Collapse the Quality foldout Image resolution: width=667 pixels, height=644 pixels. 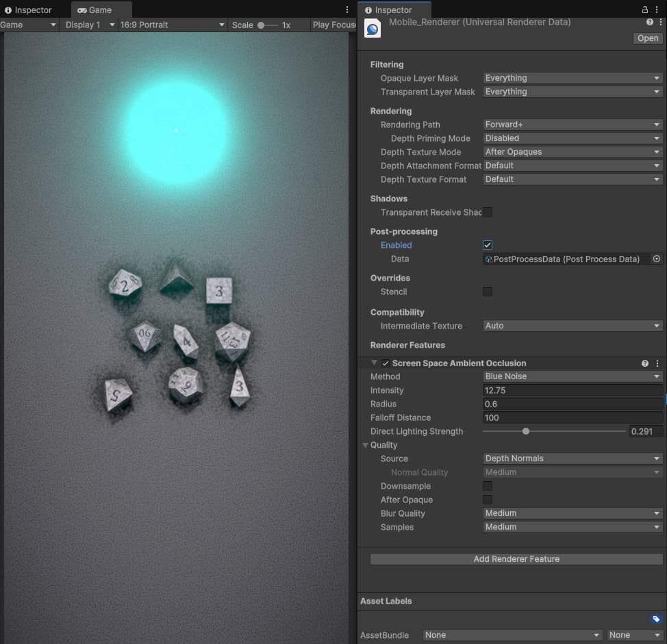point(365,445)
